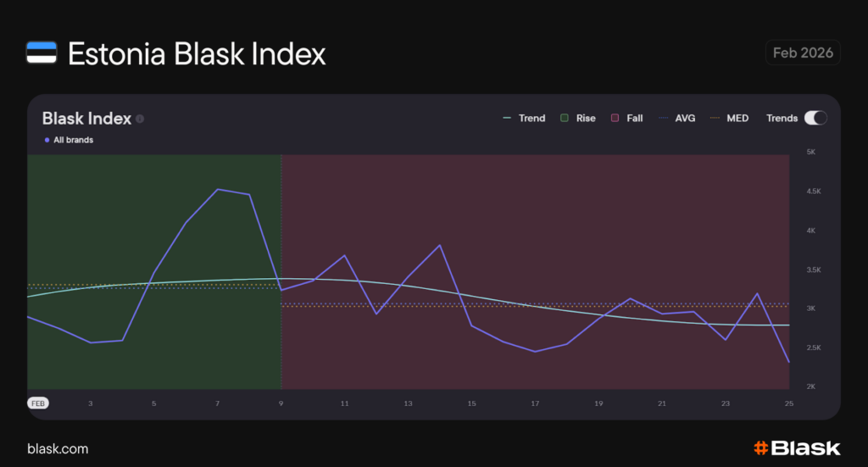Click the purple All brands legend dot
This screenshot has height=467, width=868.
pos(47,140)
